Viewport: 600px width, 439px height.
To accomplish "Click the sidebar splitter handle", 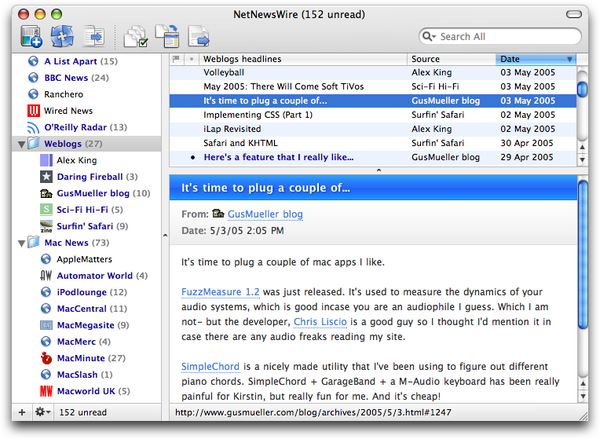I will [165, 235].
